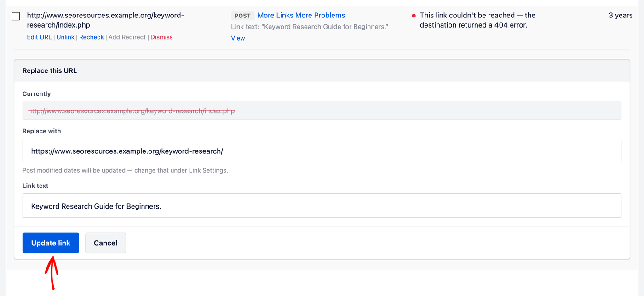
Task: Cancel the URL replacement
Action: coord(105,243)
